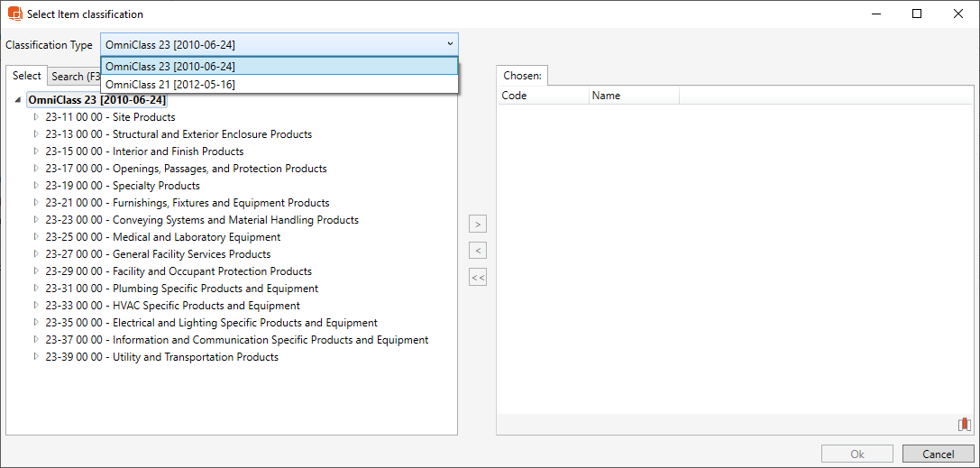Click the Code column header
The height and width of the screenshot is (468, 980).
(543, 96)
